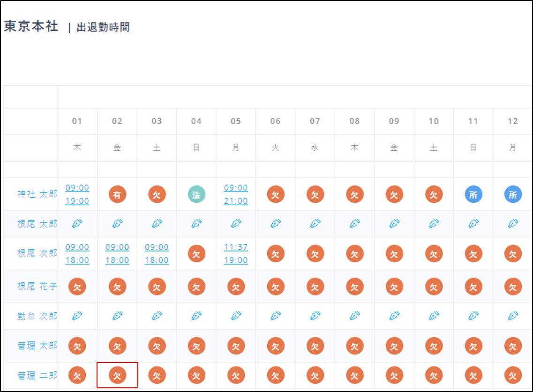Open employee 神社 太郎's name link

click(x=38, y=194)
